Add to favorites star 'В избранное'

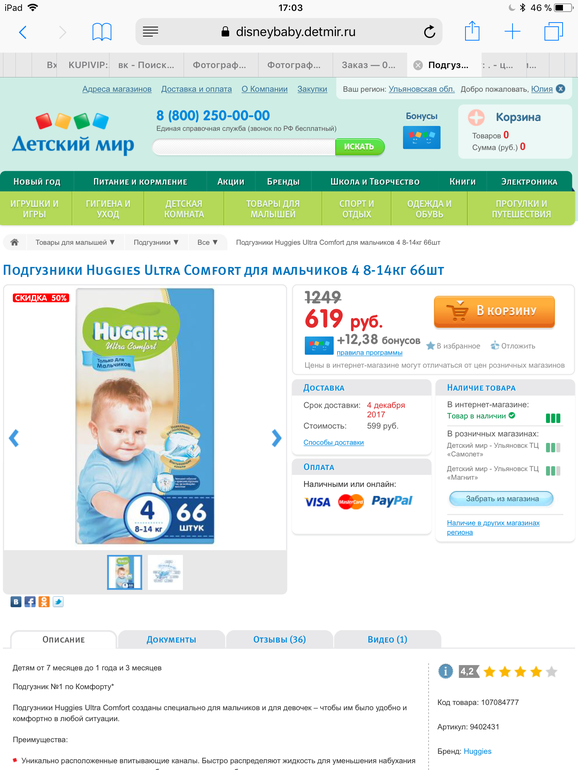[453, 346]
